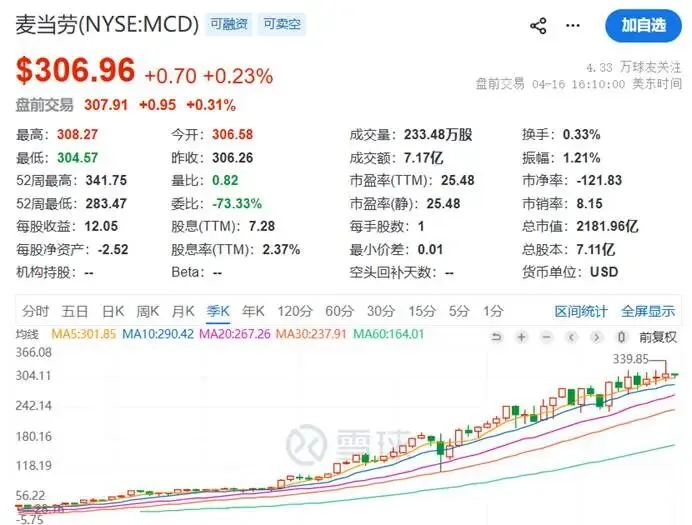Open 区间统计 range statistics

point(581,311)
